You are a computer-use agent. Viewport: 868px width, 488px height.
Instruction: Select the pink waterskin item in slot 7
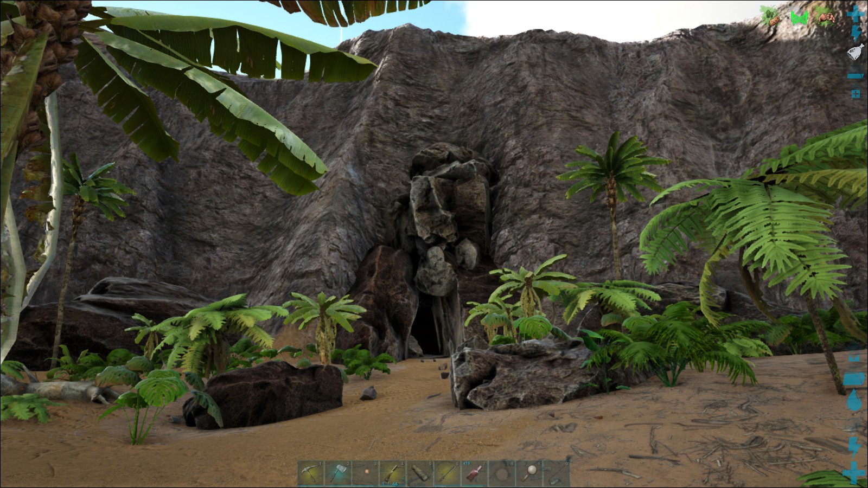tap(475, 473)
